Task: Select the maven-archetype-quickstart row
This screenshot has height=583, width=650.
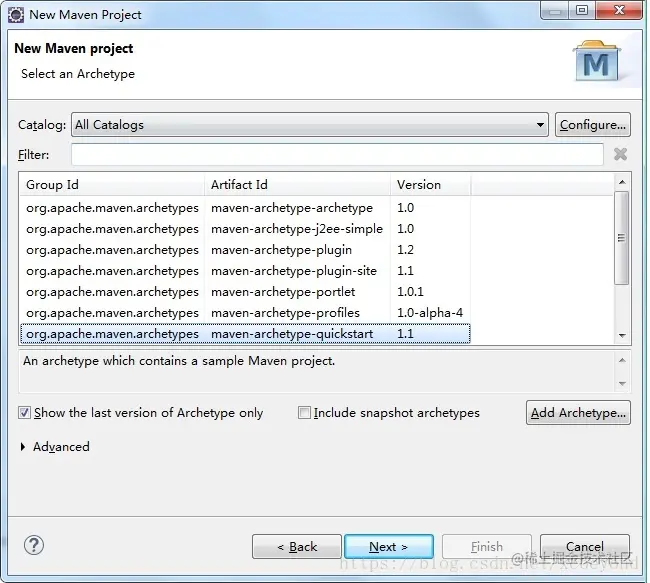Action: pyautogui.click(x=245, y=334)
